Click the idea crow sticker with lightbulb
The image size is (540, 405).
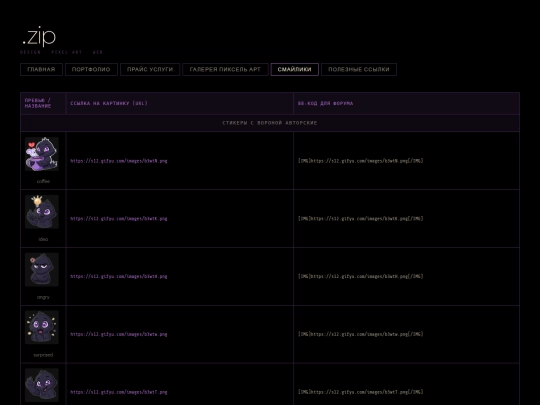(42, 212)
